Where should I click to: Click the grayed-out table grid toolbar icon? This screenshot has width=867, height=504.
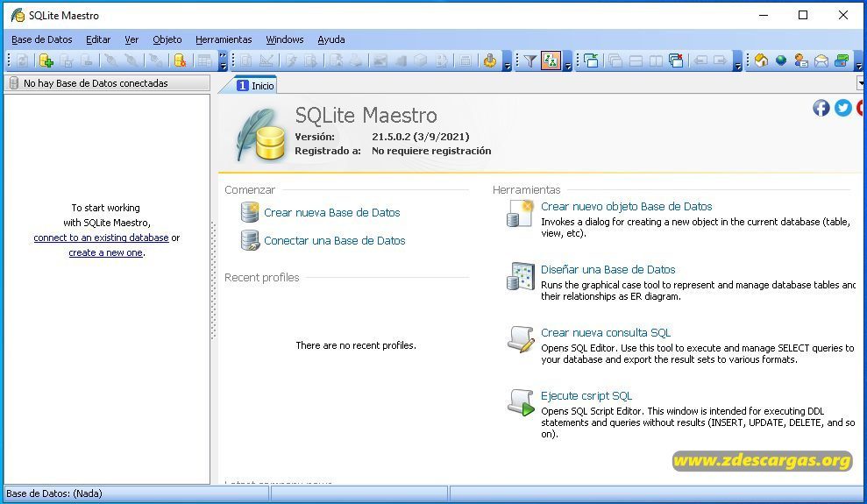(204, 60)
